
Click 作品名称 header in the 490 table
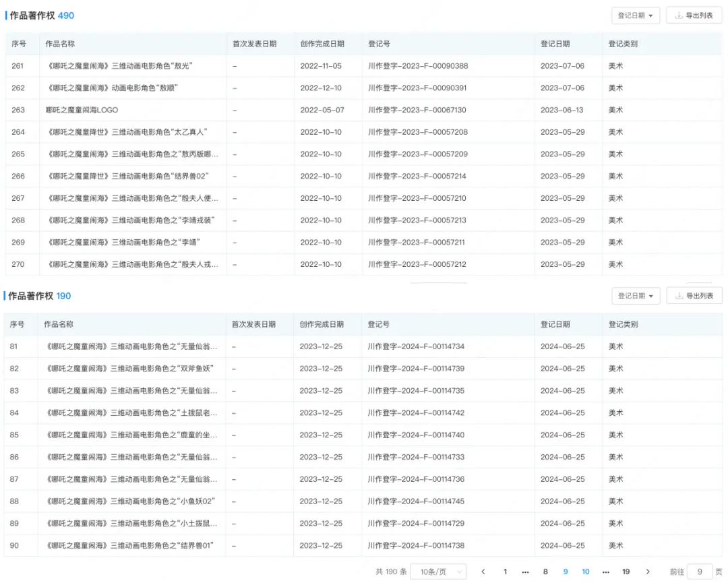click(x=60, y=44)
